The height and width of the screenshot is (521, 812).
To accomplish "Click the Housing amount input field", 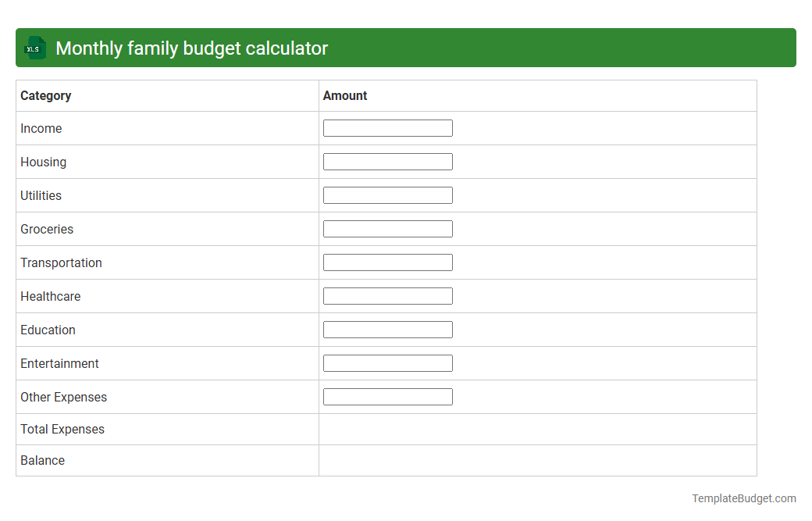I will [x=387, y=162].
